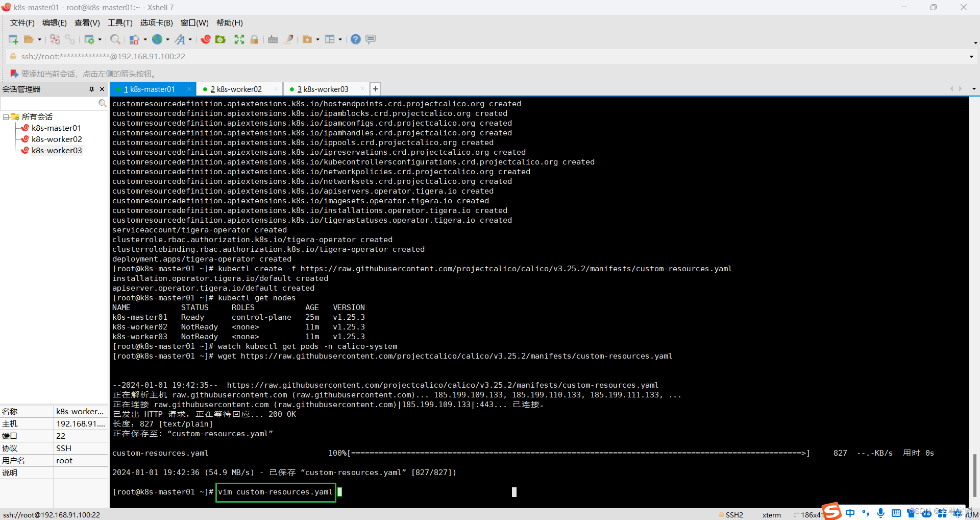Open the 文件(F) menu
Viewport: 980px width, 520px height.
(x=22, y=23)
